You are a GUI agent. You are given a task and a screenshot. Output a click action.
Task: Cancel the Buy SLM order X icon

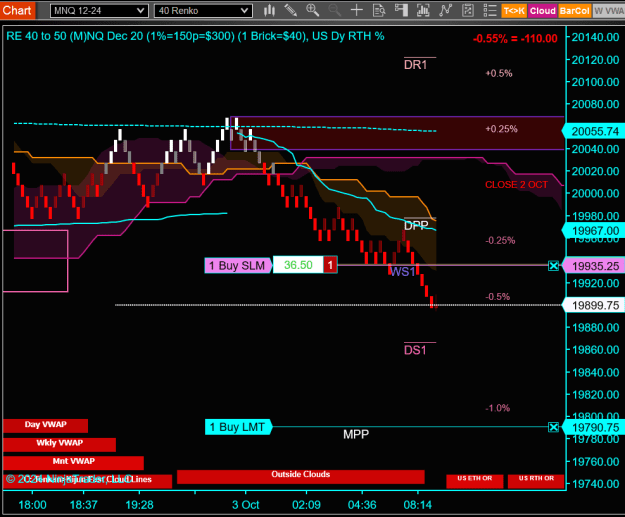coord(553,265)
